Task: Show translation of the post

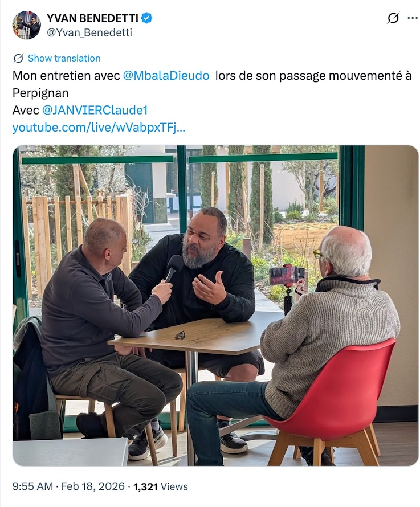Action: click(64, 58)
